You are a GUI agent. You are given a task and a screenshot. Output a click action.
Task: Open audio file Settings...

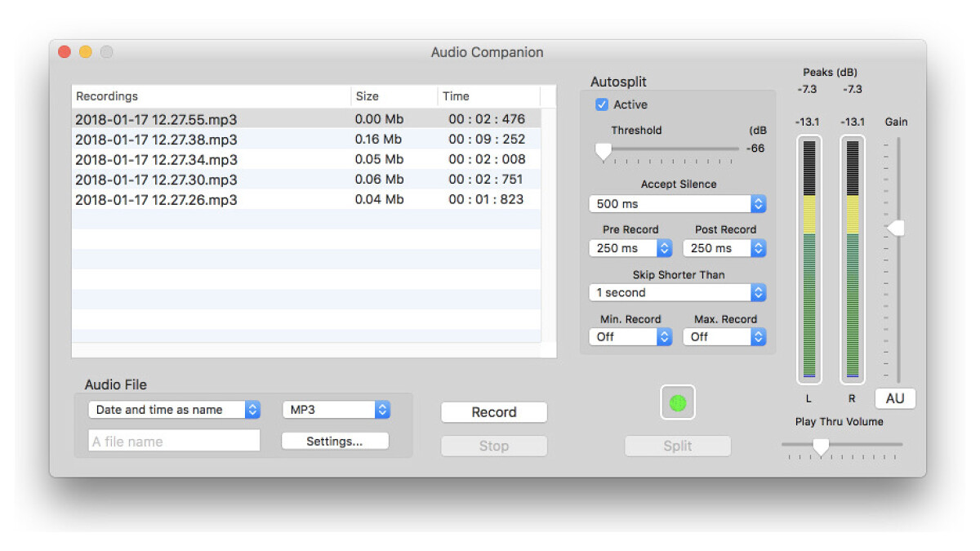tap(335, 442)
